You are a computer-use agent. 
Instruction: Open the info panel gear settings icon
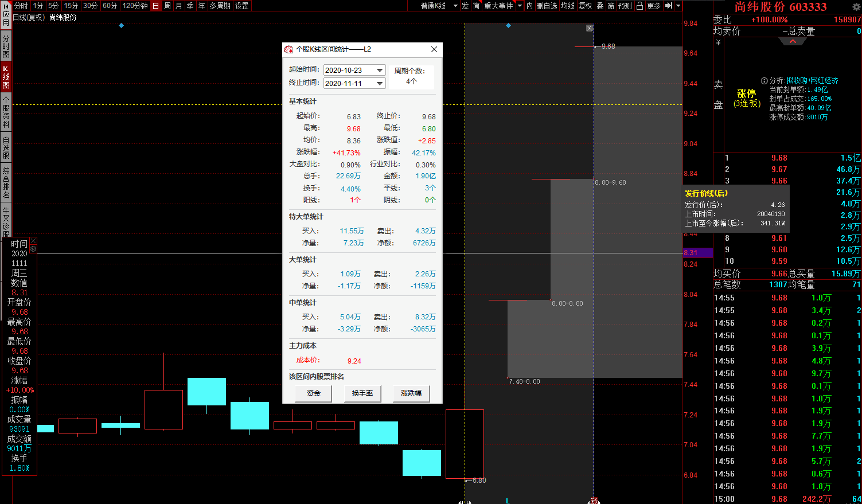[33, 249]
